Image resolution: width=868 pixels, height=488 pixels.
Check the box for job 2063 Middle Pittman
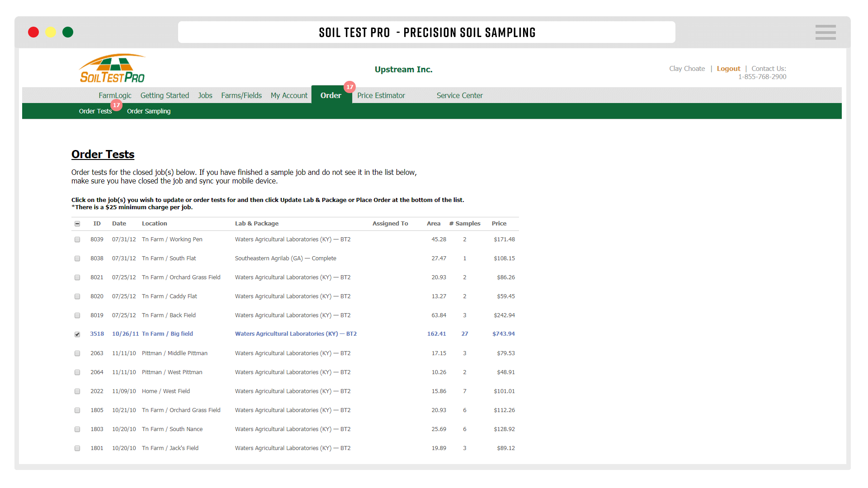(x=77, y=353)
